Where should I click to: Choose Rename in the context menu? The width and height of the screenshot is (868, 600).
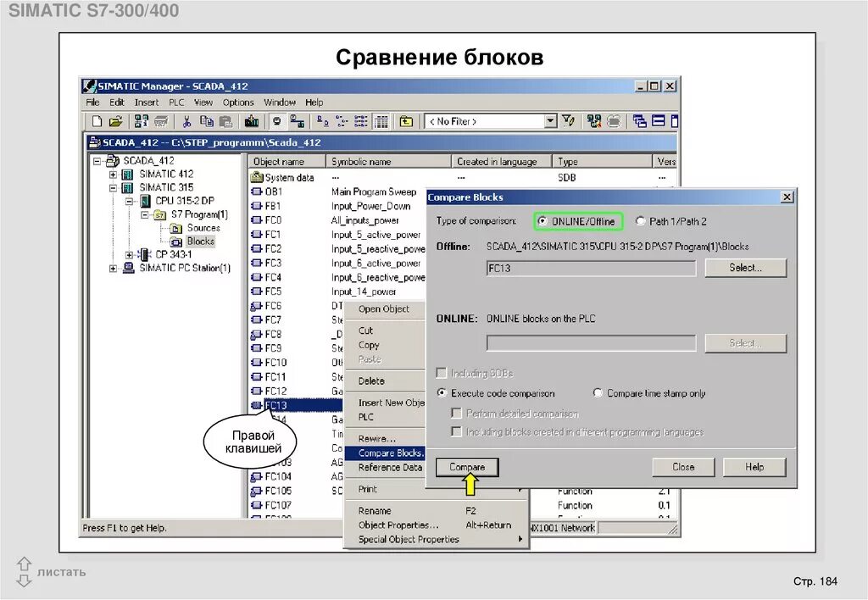click(374, 510)
